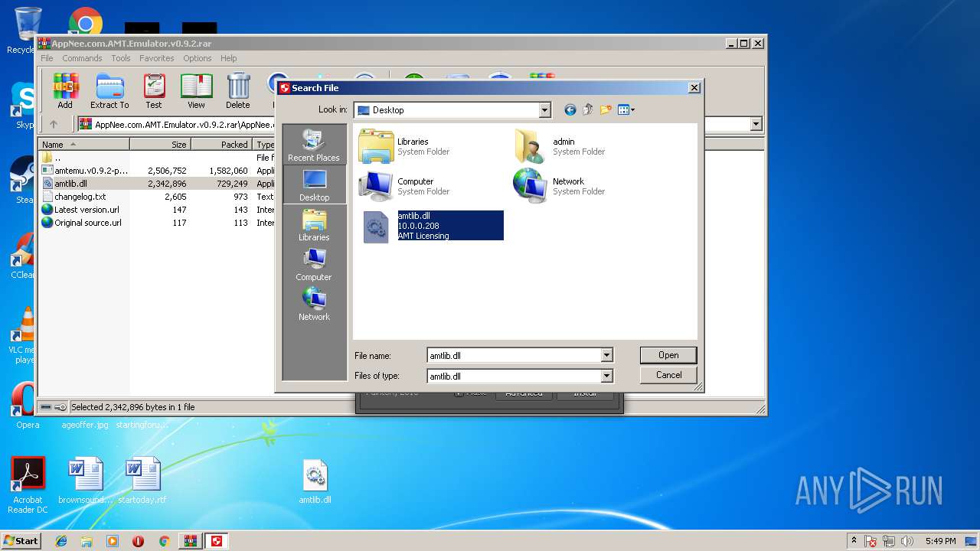Select the parent folder '..' row in WinRAR
This screenshot has height=551, width=980.
157,158
